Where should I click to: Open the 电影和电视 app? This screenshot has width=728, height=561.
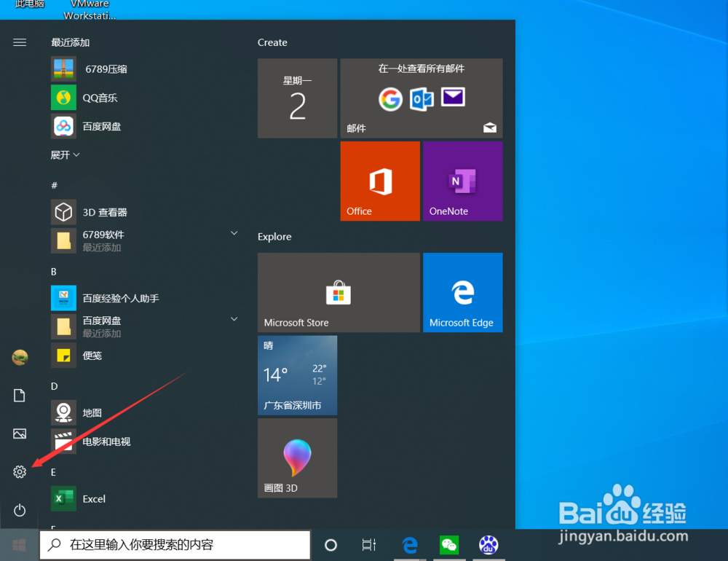[x=106, y=442]
